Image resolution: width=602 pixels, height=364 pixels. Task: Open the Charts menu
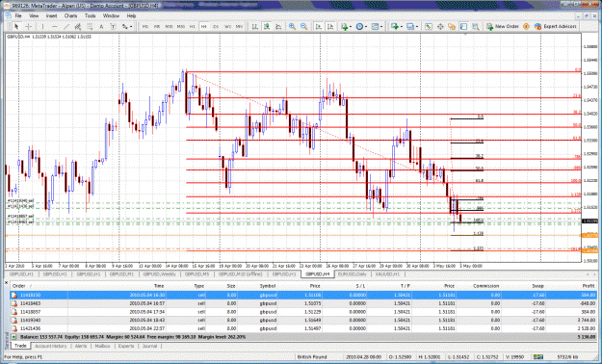(x=70, y=15)
